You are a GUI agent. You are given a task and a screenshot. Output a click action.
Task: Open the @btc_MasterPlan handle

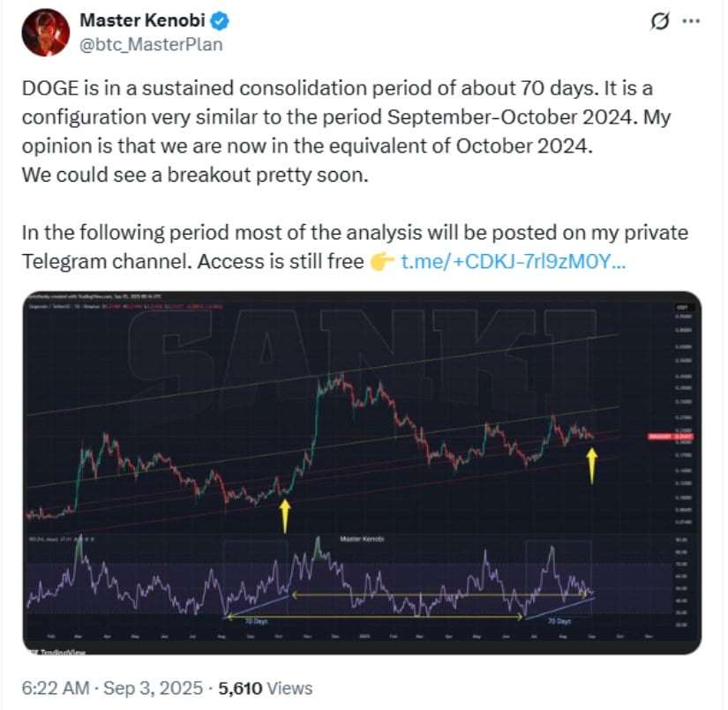[152, 45]
